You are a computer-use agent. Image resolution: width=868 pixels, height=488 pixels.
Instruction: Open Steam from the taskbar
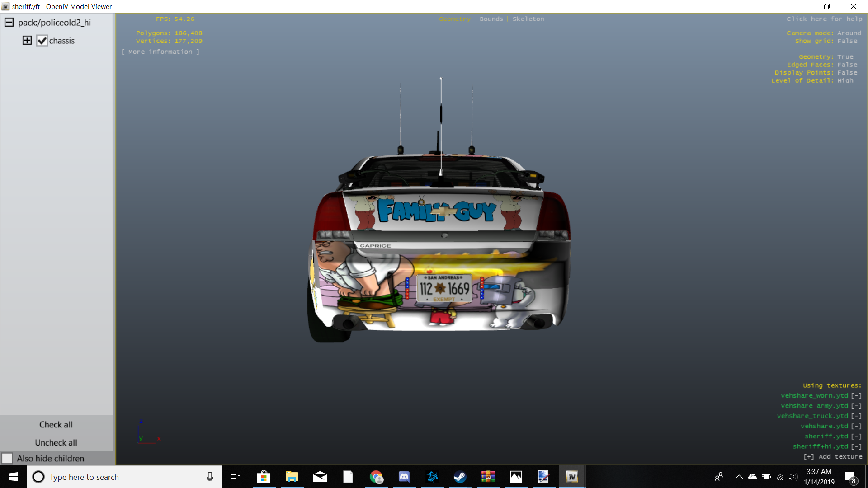[460, 477]
